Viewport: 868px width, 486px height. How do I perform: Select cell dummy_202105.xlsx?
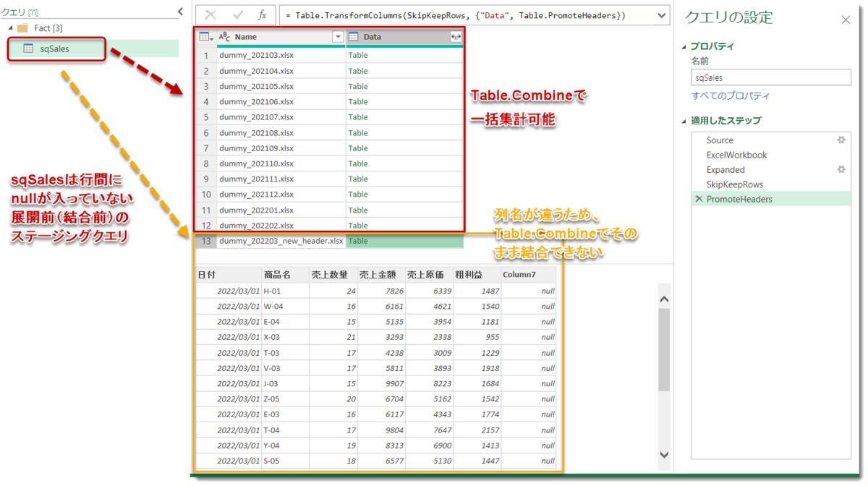click(x=281, y=86)
